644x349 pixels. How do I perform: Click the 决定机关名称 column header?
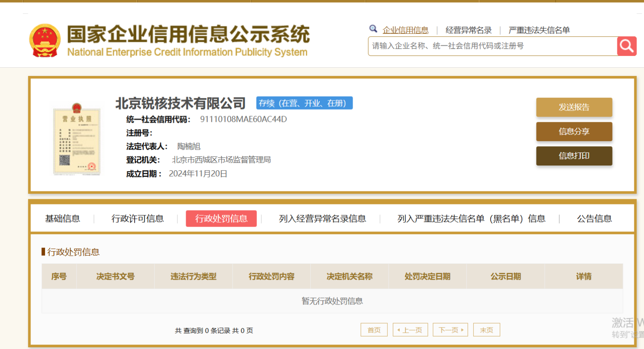(350, 276)
